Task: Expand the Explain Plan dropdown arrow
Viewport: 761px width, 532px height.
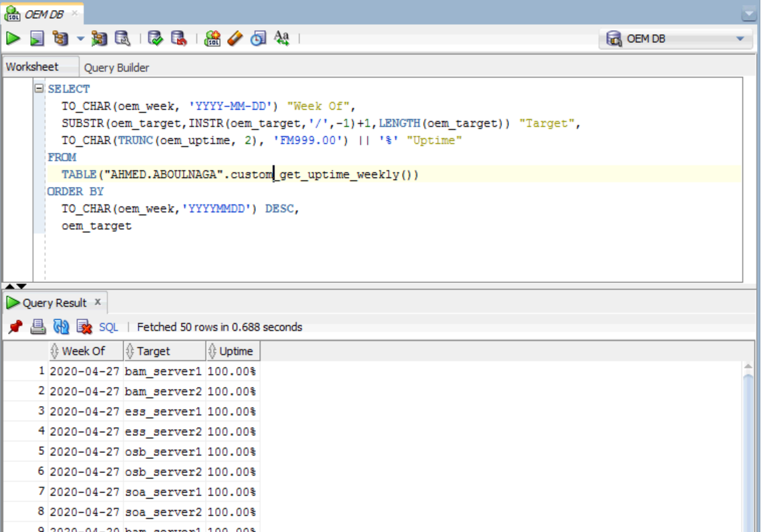Action: coord(80,39)
